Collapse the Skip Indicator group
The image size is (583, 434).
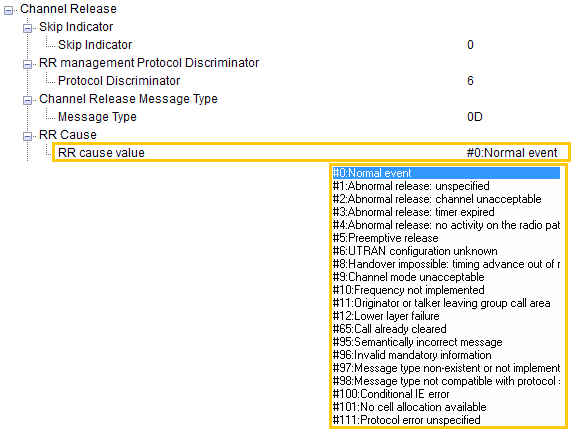[x=28, y=28]
